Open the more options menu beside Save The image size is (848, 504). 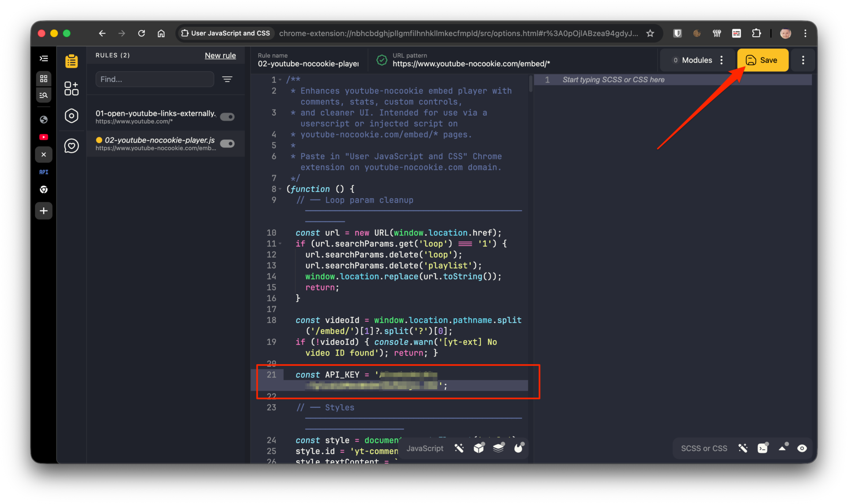point(803,60)
